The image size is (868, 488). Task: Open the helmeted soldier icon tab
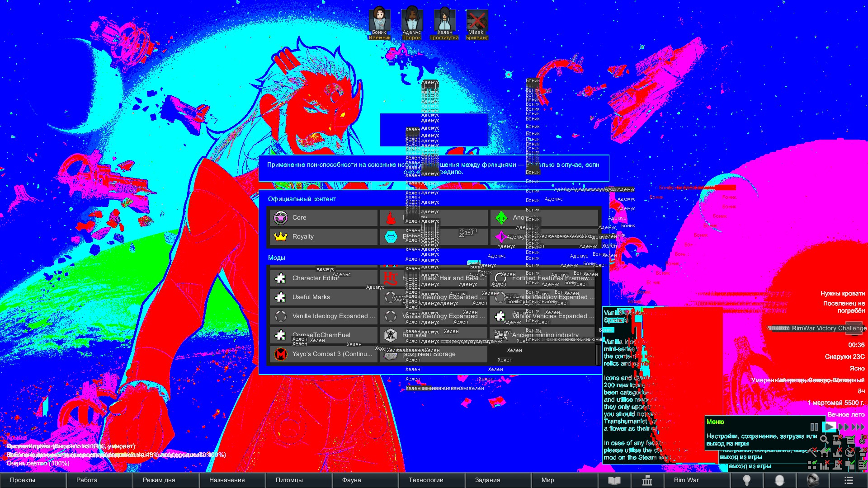(x=812, y=480)
